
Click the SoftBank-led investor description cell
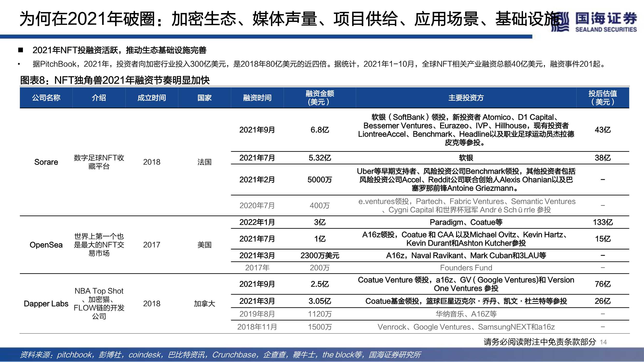click(x=466, y=130)
